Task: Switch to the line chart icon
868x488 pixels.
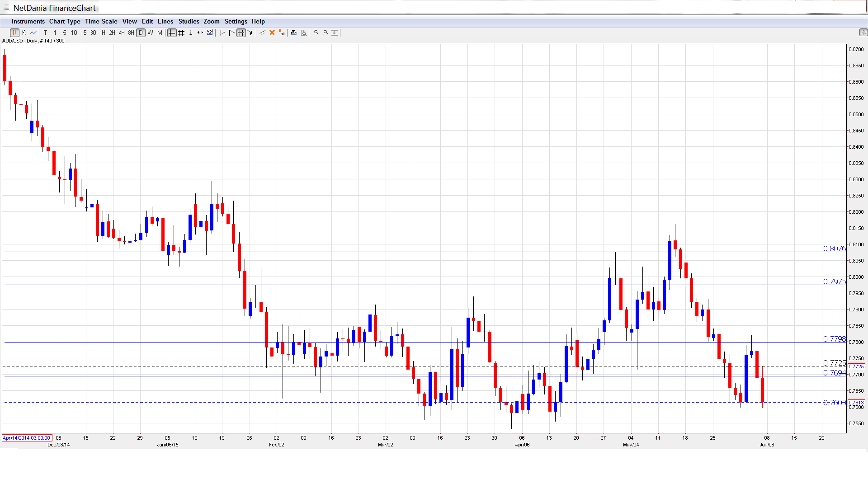Action: pos(33,33)
